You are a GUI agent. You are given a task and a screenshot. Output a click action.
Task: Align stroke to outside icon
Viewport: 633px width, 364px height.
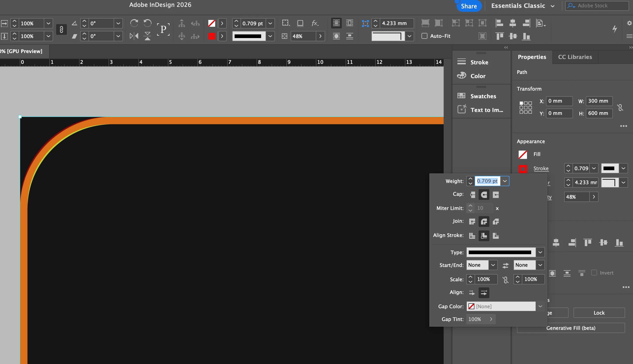click(x=496, y=236)
